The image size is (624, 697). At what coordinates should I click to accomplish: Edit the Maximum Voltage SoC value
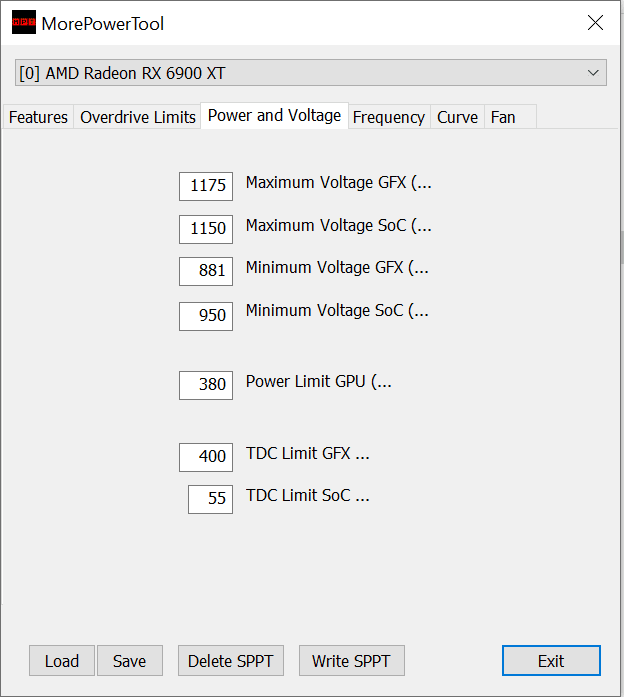206,229
